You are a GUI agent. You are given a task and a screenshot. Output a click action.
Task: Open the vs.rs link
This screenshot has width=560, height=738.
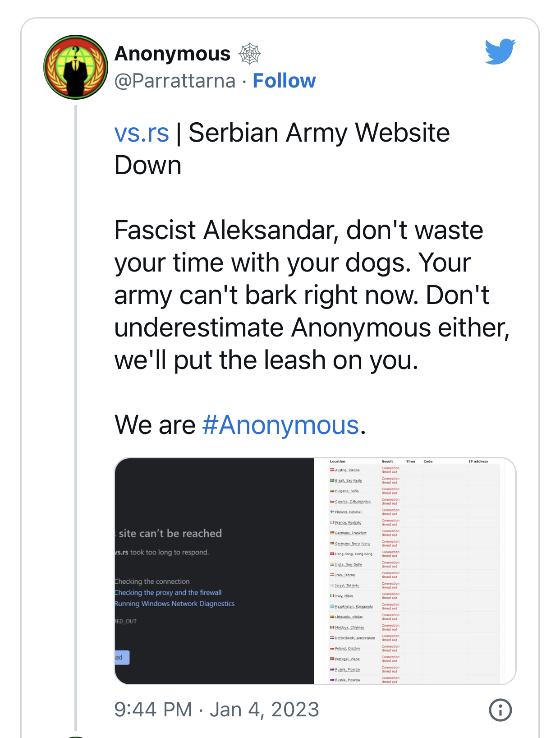click(x=142, y=133)
